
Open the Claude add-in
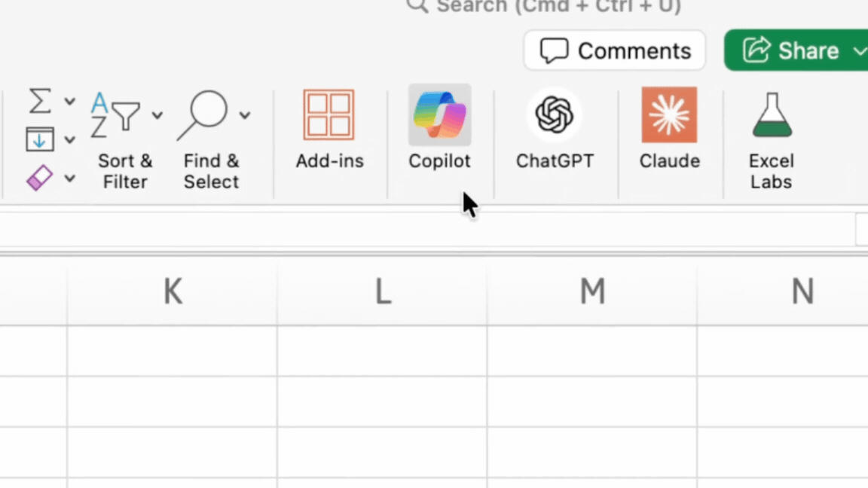pyautogui.click(x=669, y=115)
